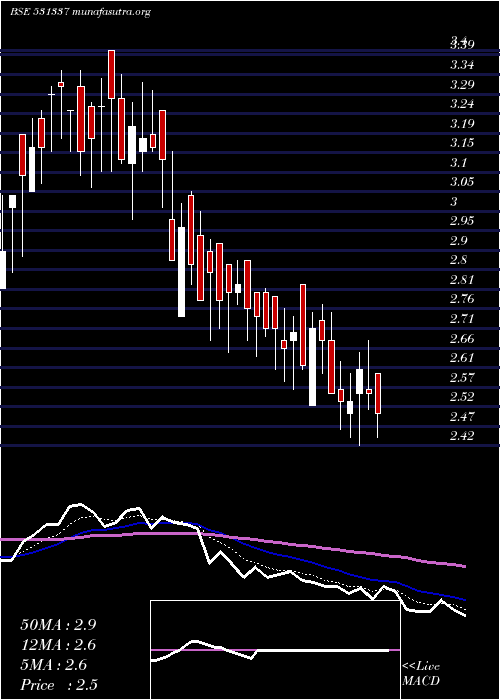500x700 pixels.
Task: Select the 2.81 price axis label
Action: [x=462, y=280]
